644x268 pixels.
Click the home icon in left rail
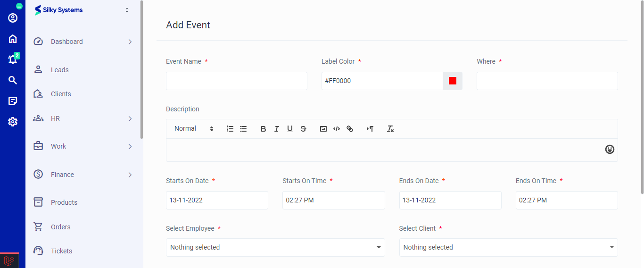pos(13,39)
